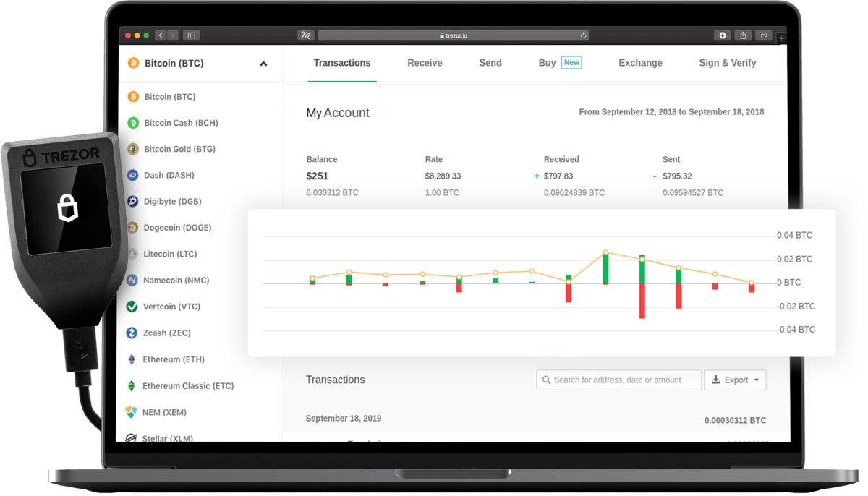Click the Vertcoin (VTC) checkmark icon
The width and height of the screenshot is (868, 496).
[x=132, y=307]
